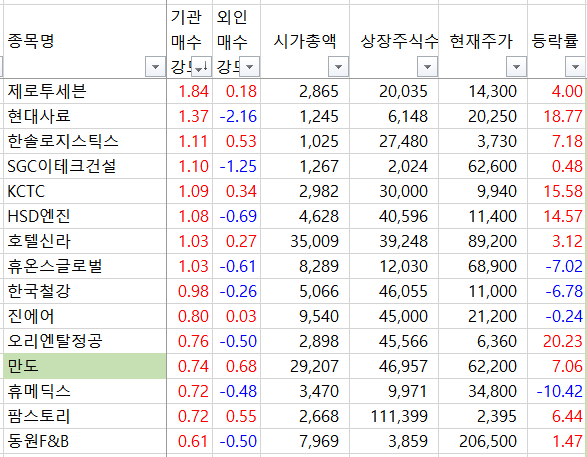Select the 18.77 change rate cell
Screen dimensions: 587x457
557,116
